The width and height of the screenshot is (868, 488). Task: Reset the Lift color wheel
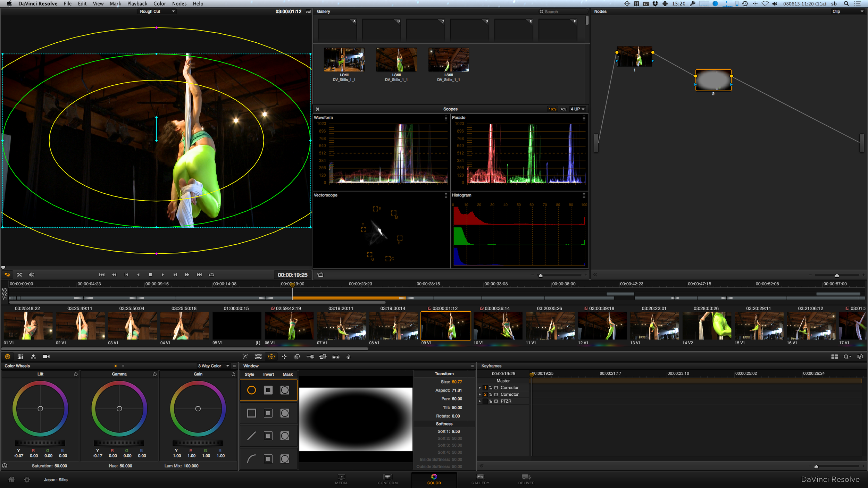76,374
